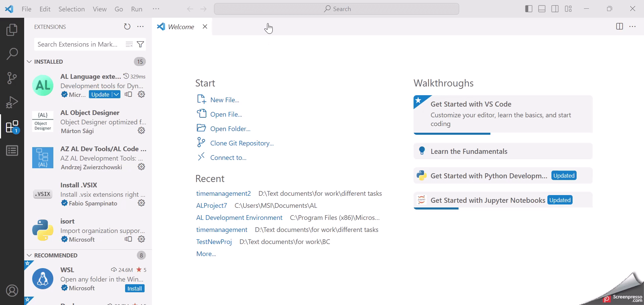Image resolution: width=644 pixels, height=305 pixels.
Task: Click the Search Extensions in Marketplace field
Action: [x=78, y=44]
